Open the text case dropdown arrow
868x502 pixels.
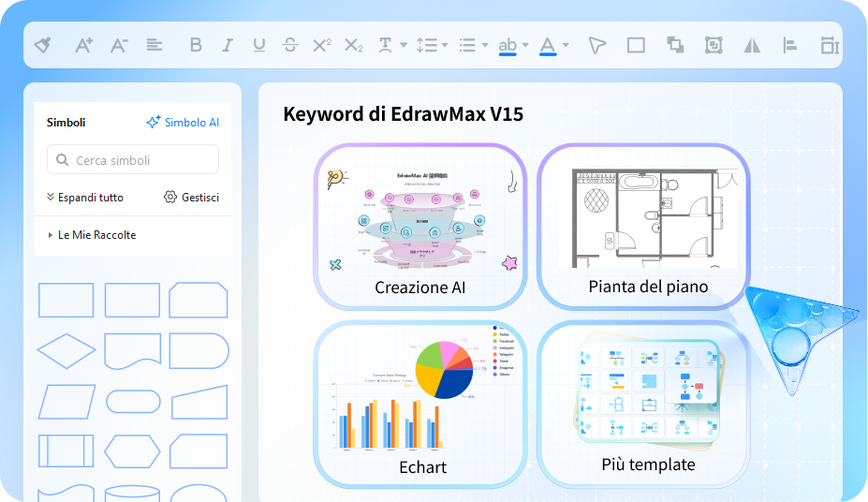pos(404,45)
